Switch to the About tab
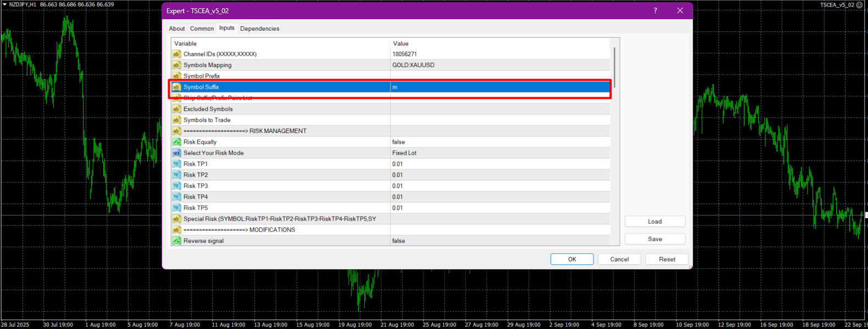Image resolution: width=868 pixels, height=329 pixels. [177, 29]
